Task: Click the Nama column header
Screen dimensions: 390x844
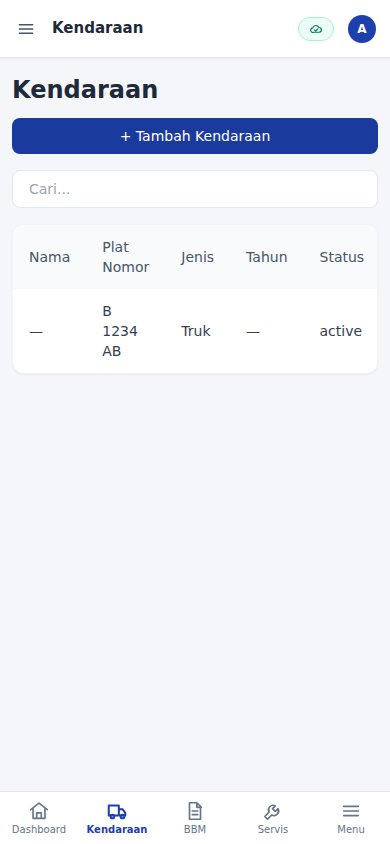Action: click(49, 257)
